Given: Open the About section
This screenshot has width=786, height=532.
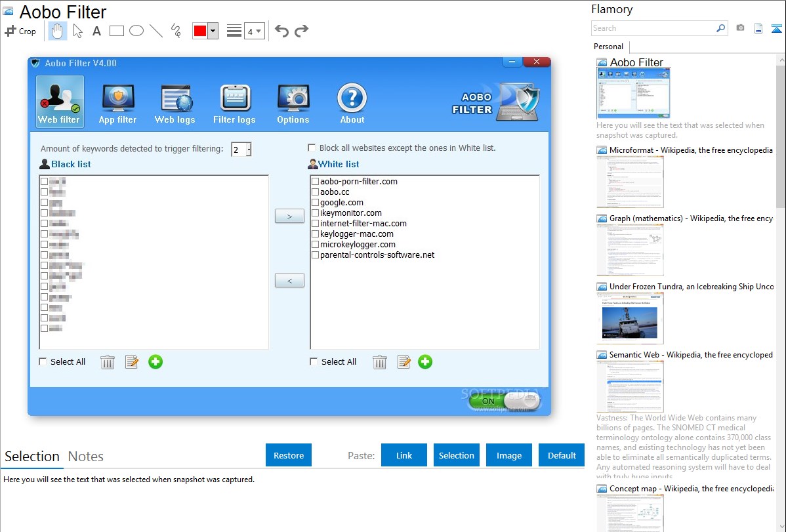Looking at the screenshot, I should (352, 104).
